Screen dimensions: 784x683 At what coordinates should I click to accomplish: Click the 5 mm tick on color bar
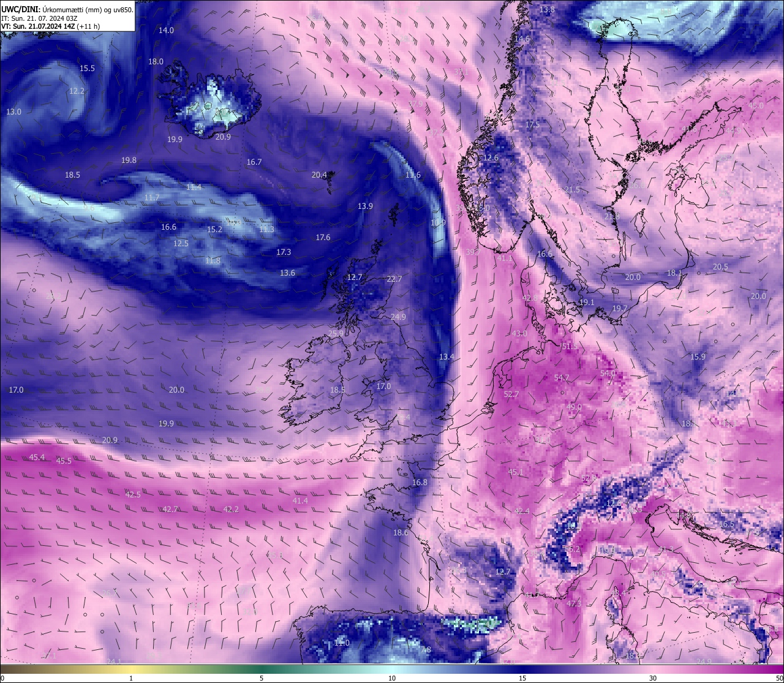click(262, 678)
